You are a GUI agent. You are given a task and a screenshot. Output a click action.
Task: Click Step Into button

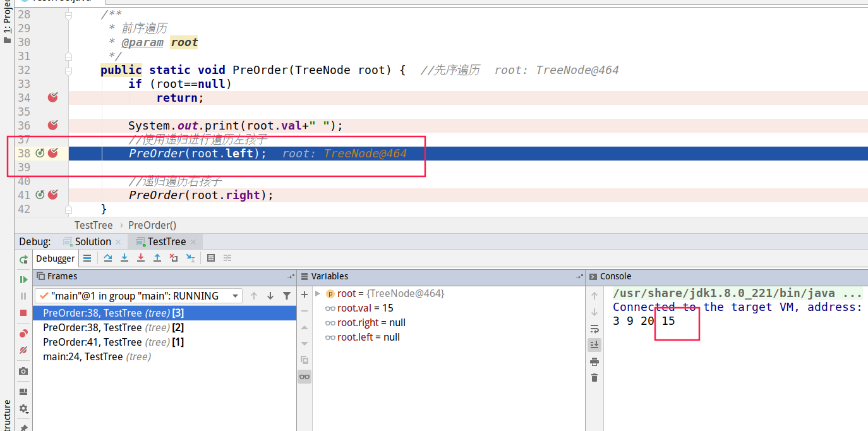pos(124,258)
